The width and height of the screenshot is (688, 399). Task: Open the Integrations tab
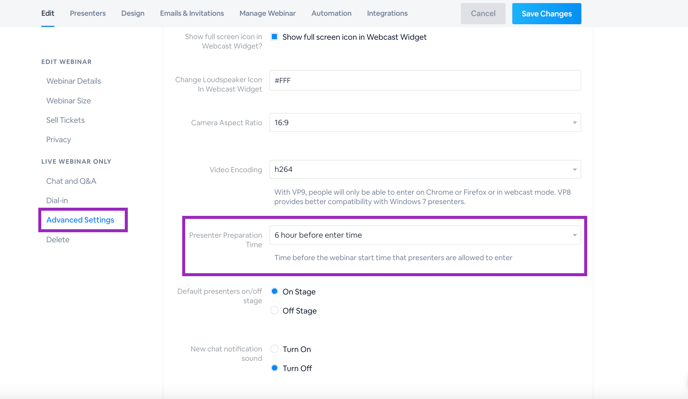(x=387, y=13)
